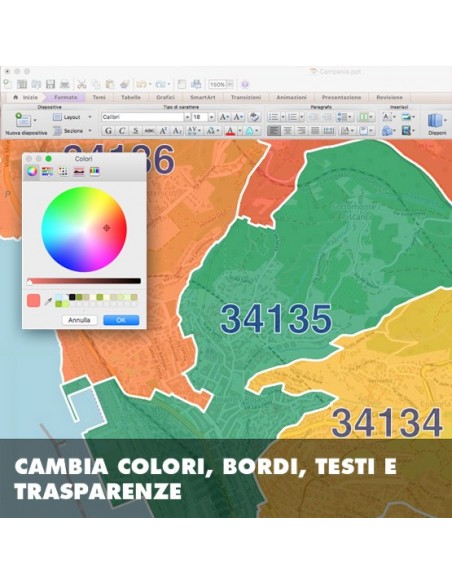Toggle align right paragraph button
The image size is (452, 584).
coord(301,131)
